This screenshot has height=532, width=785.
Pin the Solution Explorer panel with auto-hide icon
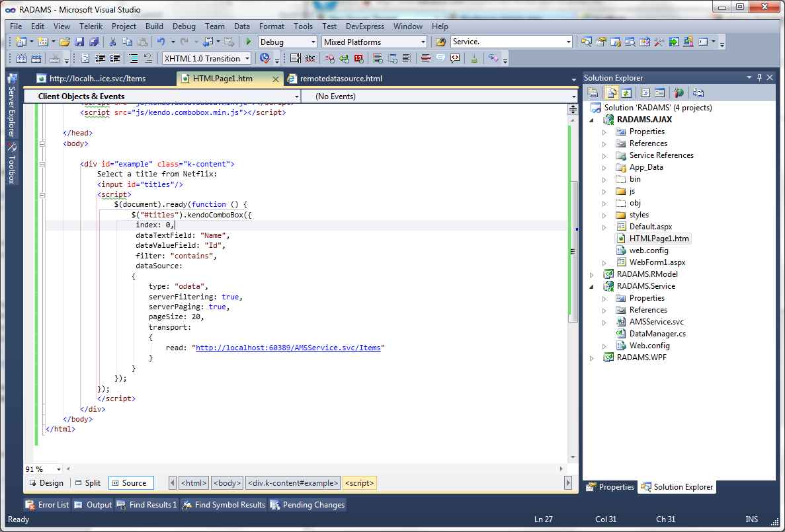[759, 77]
